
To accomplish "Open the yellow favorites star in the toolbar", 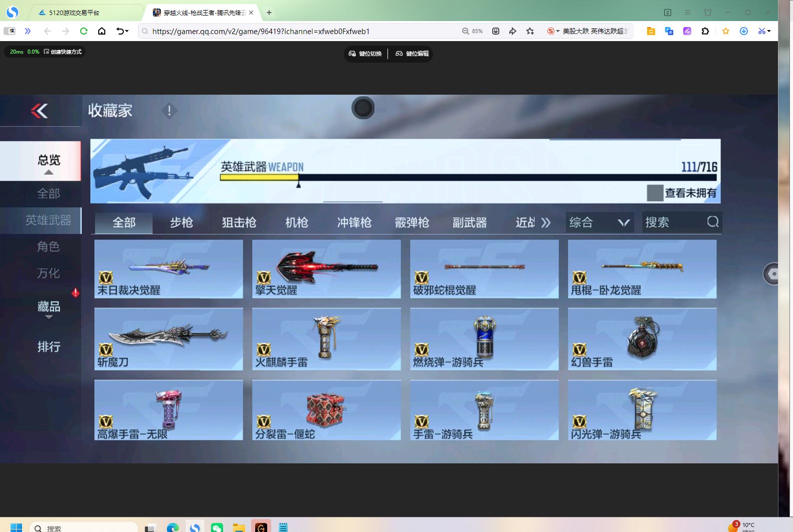I will [725, 31].
